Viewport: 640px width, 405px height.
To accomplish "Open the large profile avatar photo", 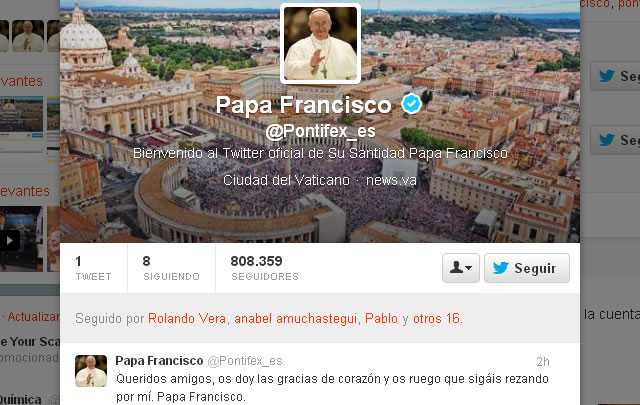I will pos(320,43).
